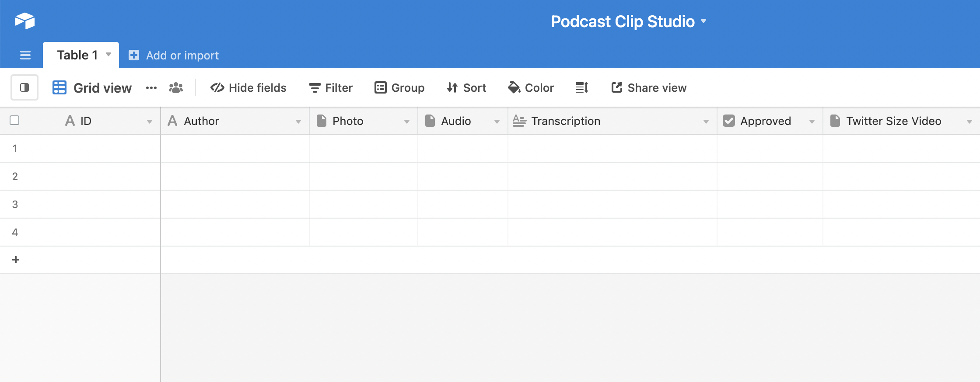Viewport: 980px width, 382px height.
Task: Click the Approved column header
Action: pos(765,121)
